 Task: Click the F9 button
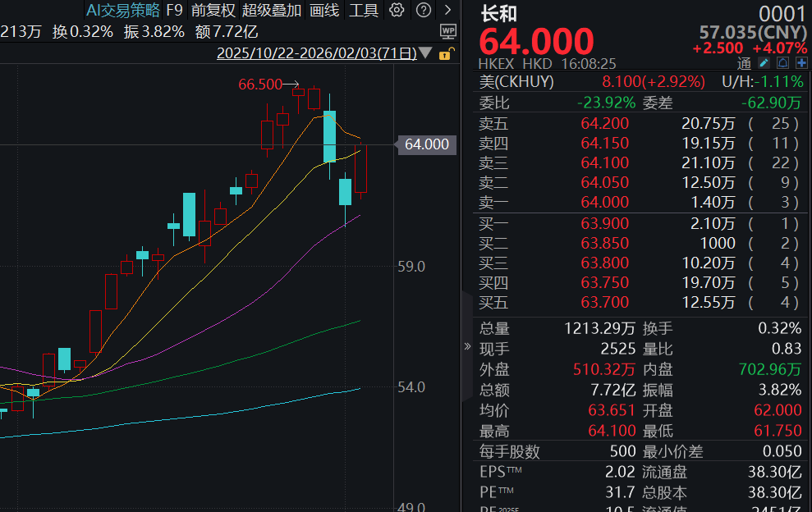click(175, 11)
